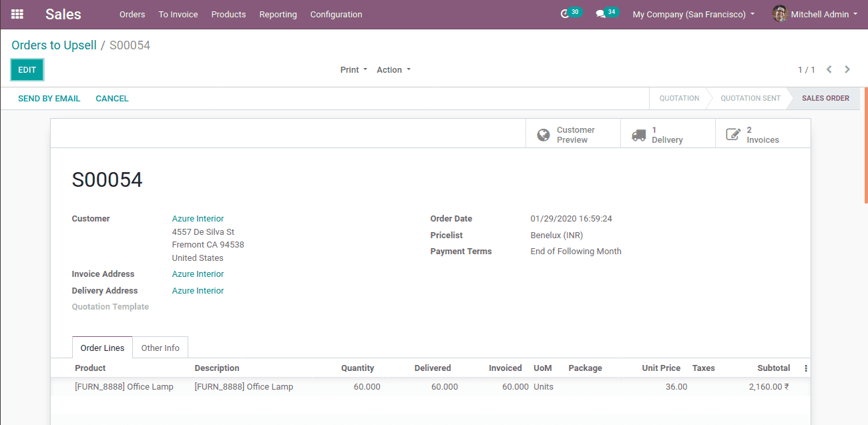Viewport: 868px width, 425px height.
Task: Open conversations chat icon with 34 badge
Action: point(607,13)
